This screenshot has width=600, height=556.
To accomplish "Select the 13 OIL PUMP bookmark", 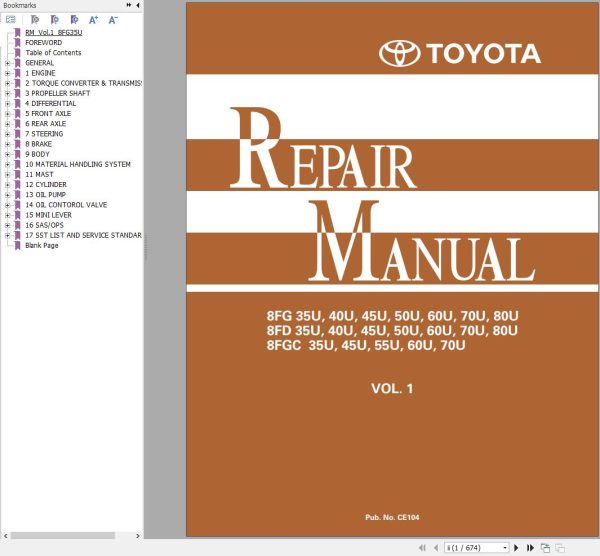I will pyautogui.click(x=46, y=194).
